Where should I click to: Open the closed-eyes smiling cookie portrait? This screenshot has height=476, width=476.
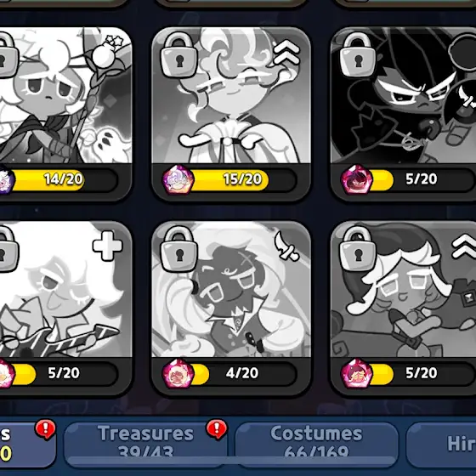231,95
